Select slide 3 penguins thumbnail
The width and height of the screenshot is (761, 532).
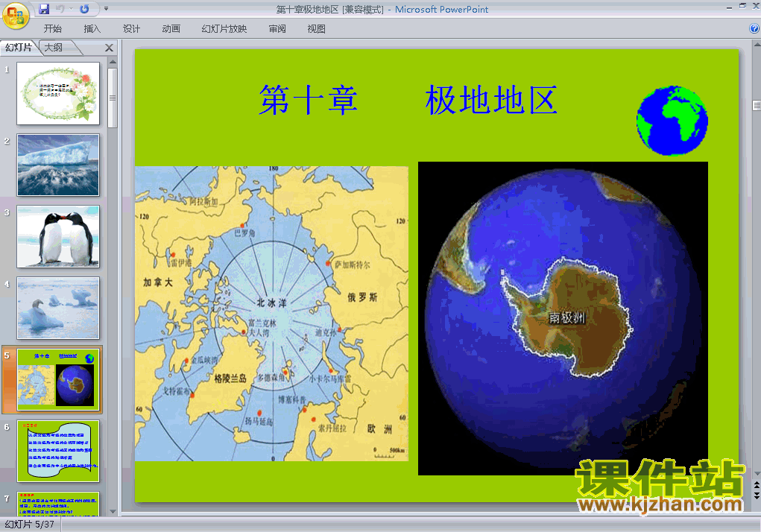[x=58, y=236]
